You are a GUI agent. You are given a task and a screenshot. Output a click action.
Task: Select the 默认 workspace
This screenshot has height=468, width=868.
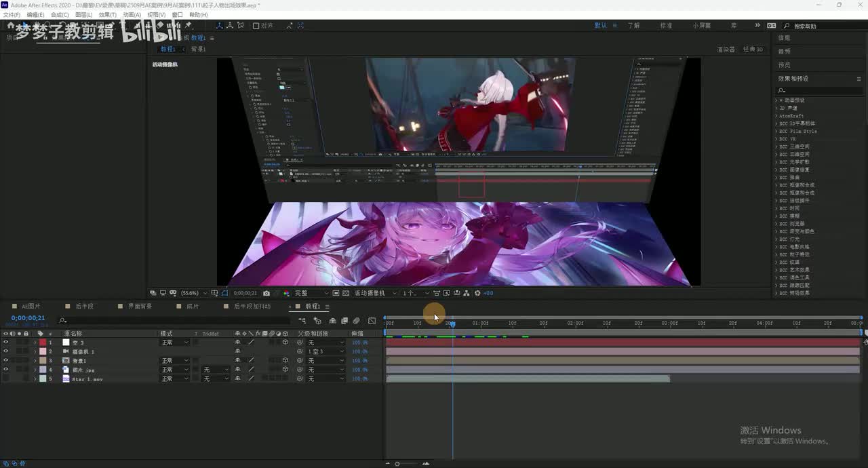(x=601, y=26)
